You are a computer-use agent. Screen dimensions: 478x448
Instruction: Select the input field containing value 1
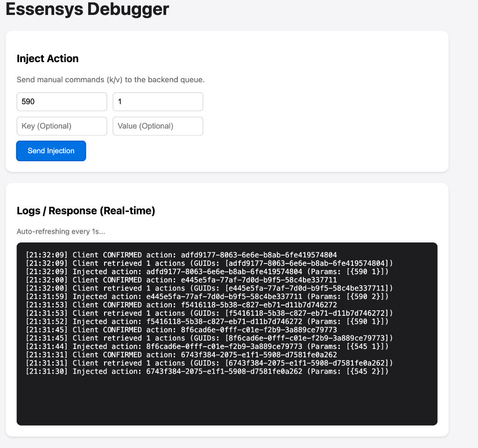point(157,101)
